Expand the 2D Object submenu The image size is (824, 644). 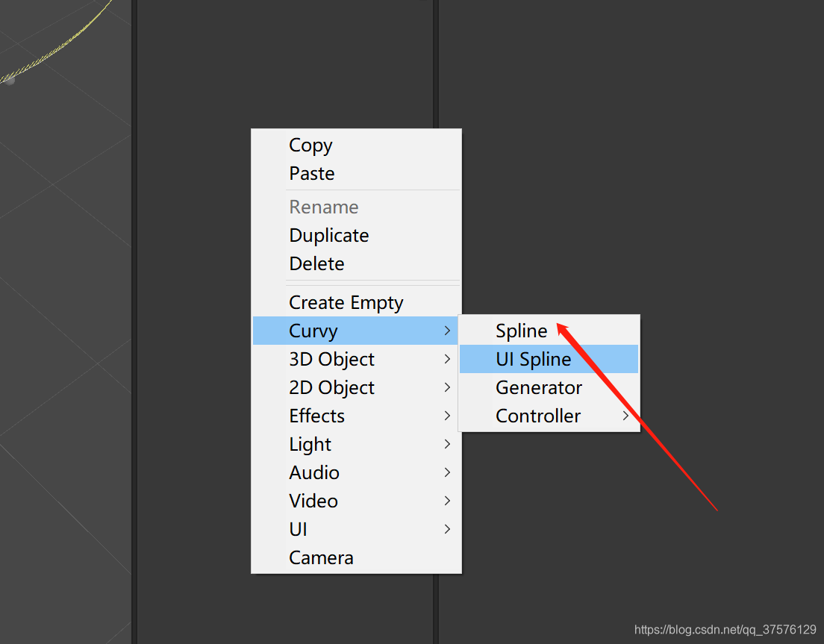click(x=331, y=387)
